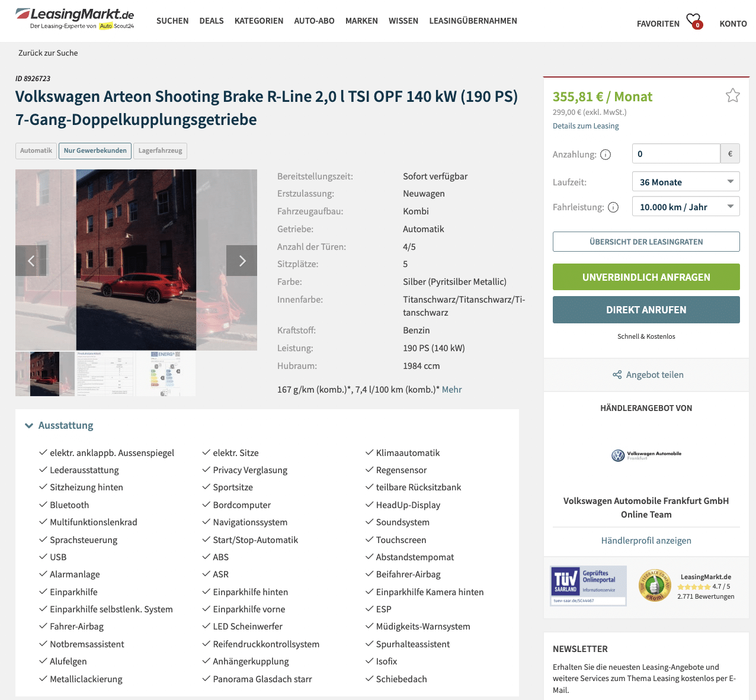Click the Nur Gewerbekunden tag
Viewport: 756px width, 700px height.
click(95, 151)
